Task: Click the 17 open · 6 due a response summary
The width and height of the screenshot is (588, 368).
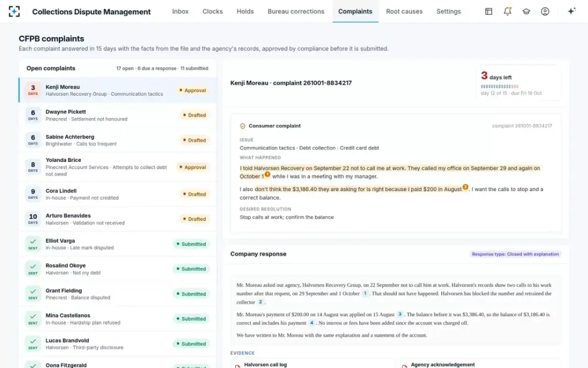Action: [162, 69]
